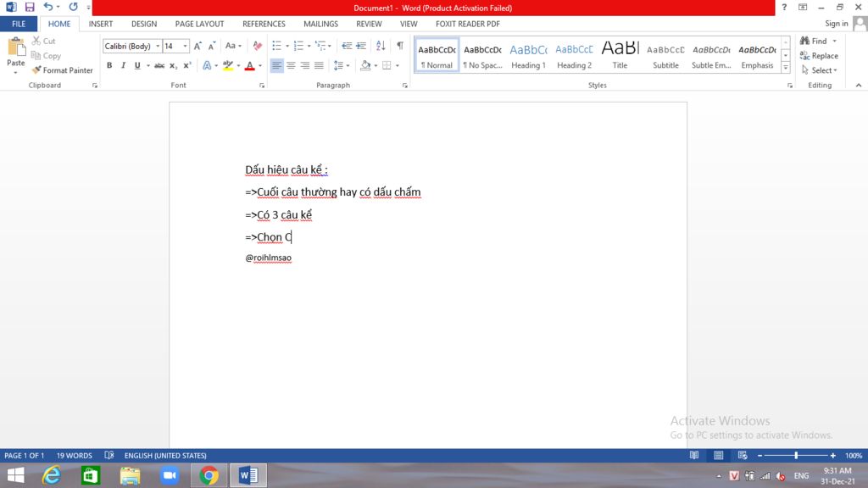The width and height of the screenshot is (868, 488).
Task: Click the Windows Start button
Action: [15, 475]
